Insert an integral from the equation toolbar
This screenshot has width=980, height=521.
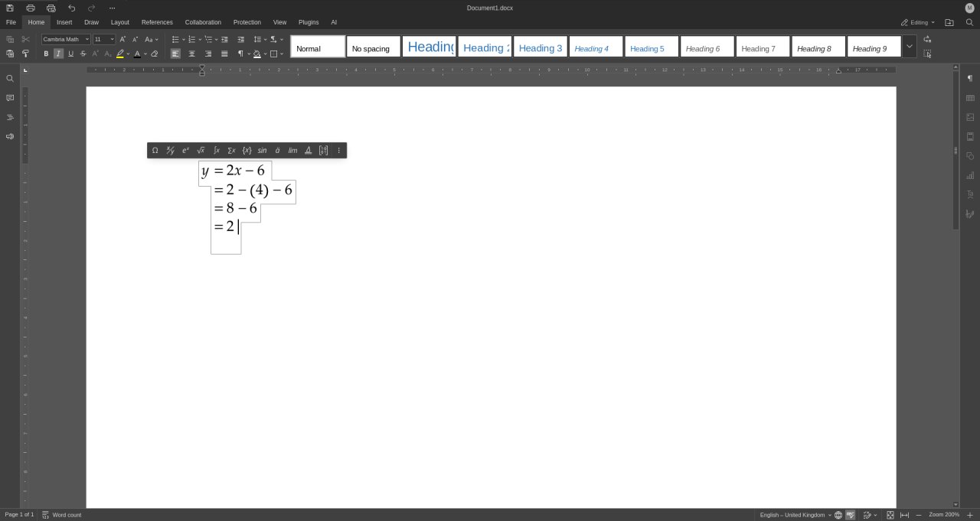pyautogui.click(x=216, y=151)
